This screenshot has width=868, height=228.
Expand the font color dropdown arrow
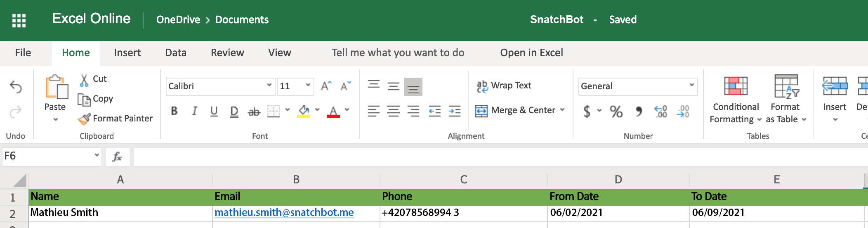click(347, 110)
